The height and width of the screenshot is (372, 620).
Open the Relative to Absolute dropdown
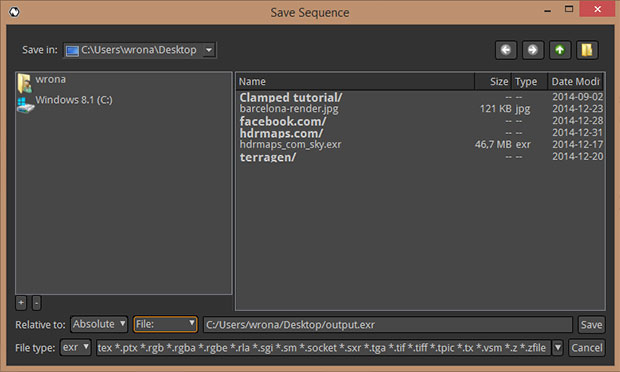(x=99, y=324)
